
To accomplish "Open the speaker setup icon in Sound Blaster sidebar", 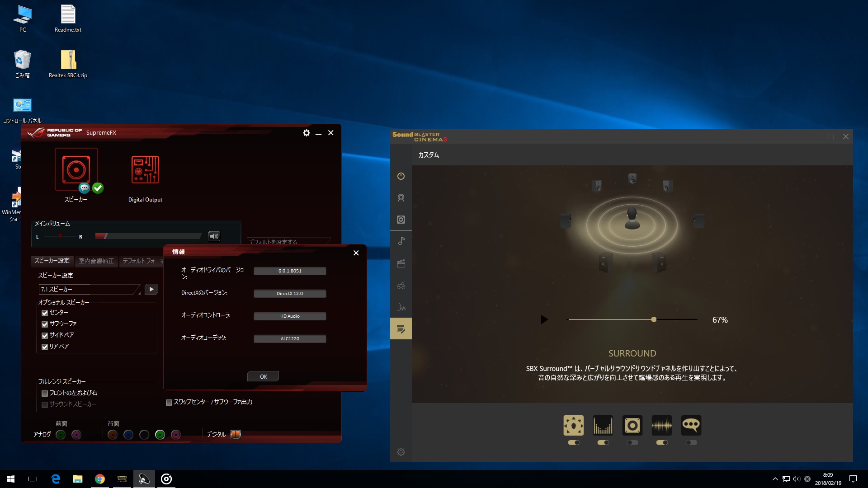I will (401, 220).
